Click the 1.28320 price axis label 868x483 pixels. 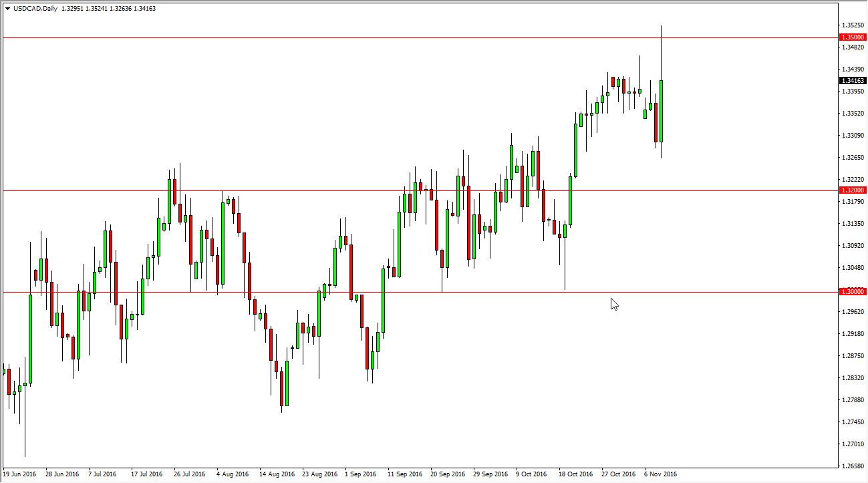[853, 377]
